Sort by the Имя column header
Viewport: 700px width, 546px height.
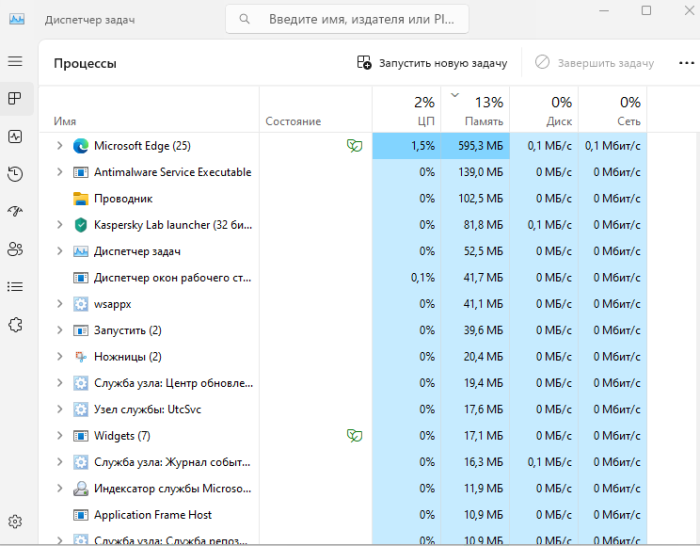coord(149,110)
